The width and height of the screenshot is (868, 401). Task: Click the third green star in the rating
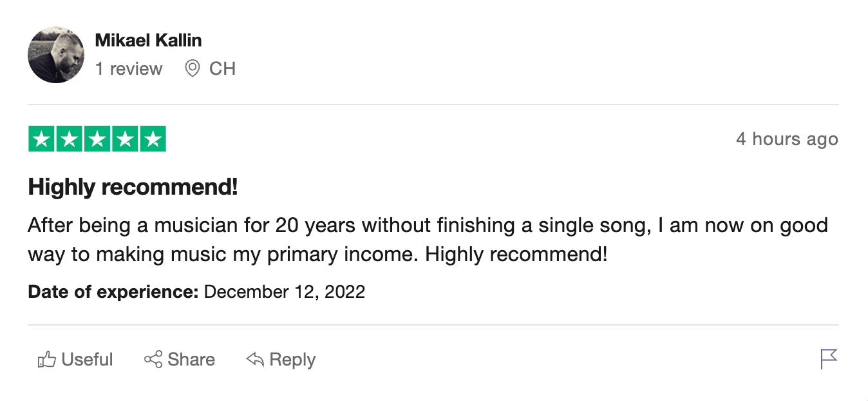click(x=97, y=139)
